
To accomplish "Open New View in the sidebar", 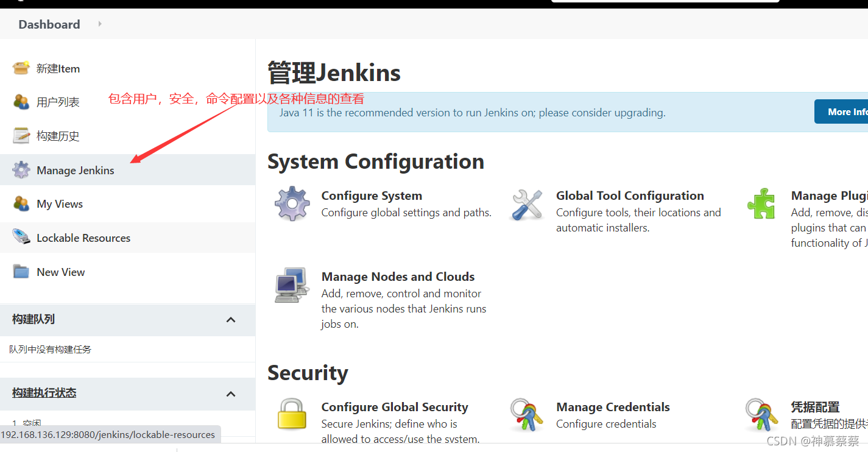I will click(x=61, y=272).
